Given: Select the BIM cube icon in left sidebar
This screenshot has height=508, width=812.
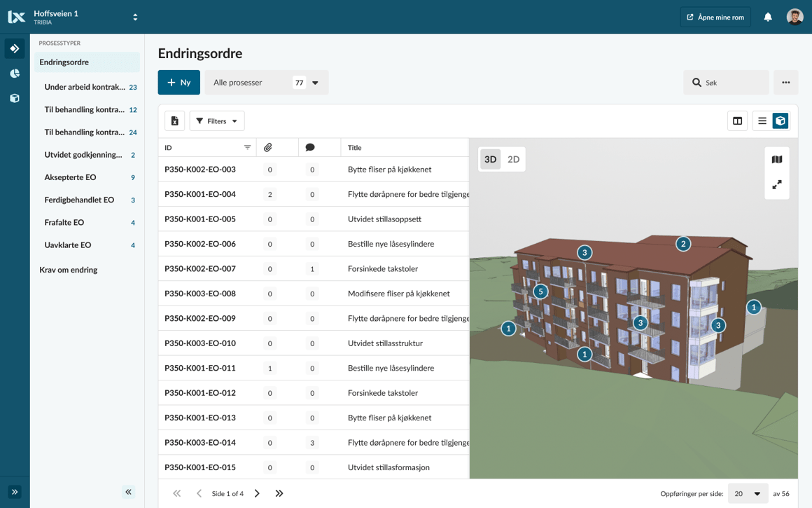Looking at the screenshot, I should tap(15, 98).
